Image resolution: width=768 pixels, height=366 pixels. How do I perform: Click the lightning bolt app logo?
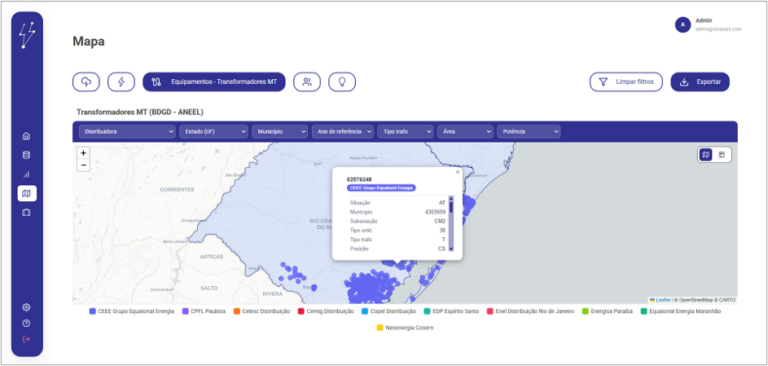point(27,35)
